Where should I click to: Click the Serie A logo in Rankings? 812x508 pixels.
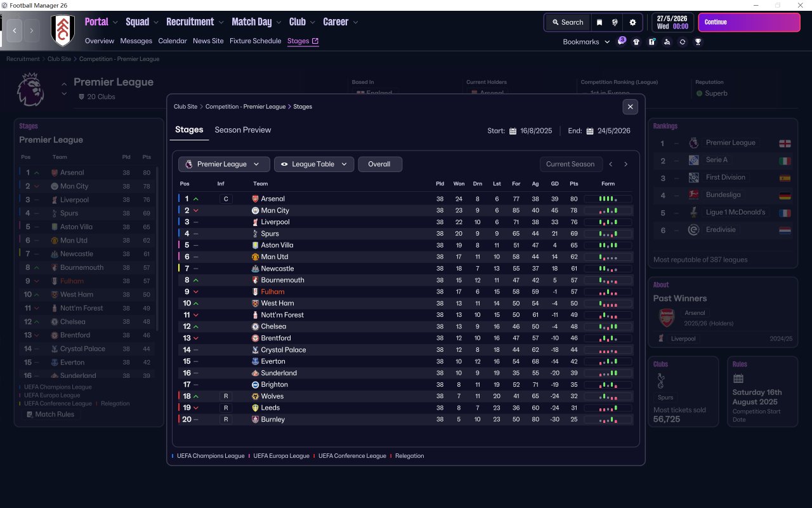[x=693, y=160]
